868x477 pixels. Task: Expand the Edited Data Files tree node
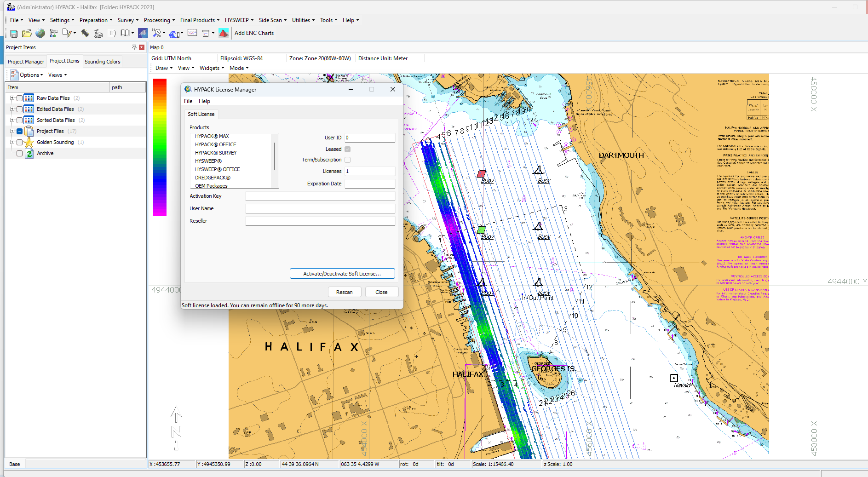click(x=12, y=109)
